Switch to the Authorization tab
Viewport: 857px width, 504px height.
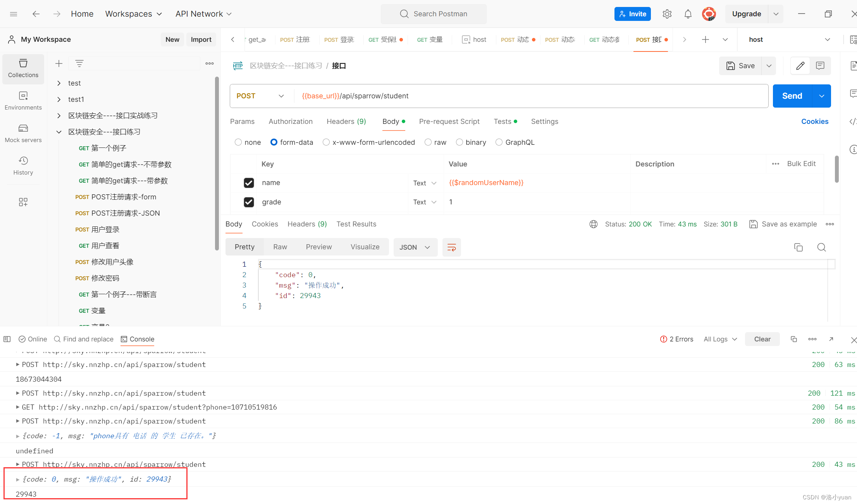(x=291, y=122)
